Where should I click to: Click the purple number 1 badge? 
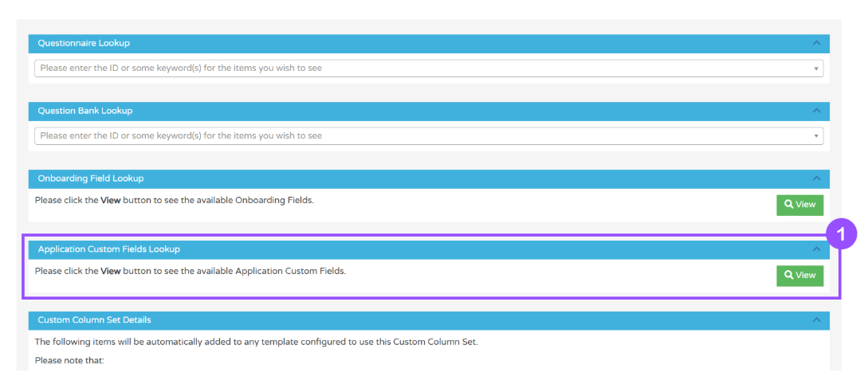(x=841, y=234)
